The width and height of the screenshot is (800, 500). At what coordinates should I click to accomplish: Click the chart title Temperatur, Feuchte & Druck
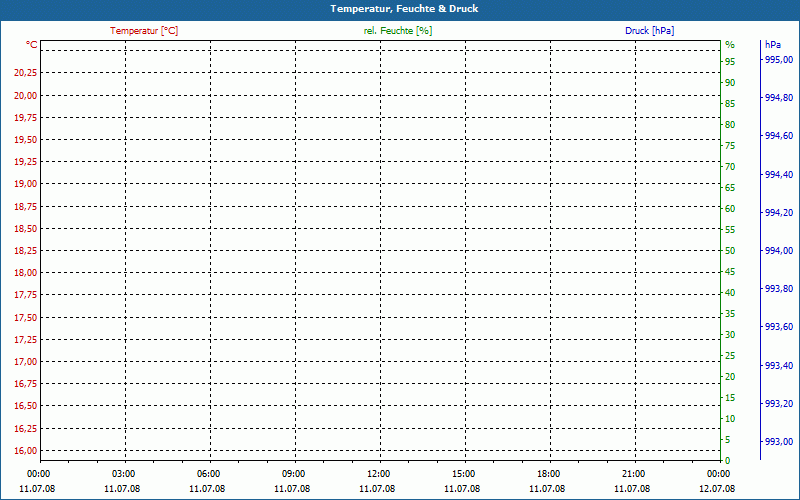[404, 9]
